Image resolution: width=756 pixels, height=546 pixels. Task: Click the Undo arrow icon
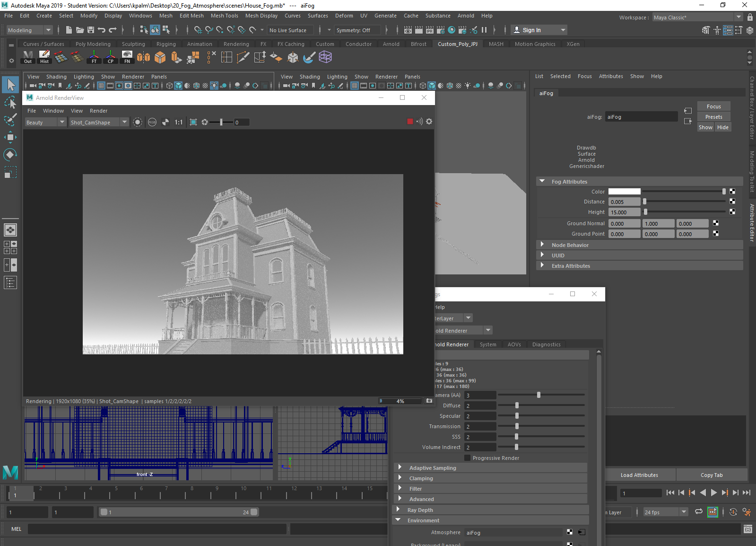point(101,30)
